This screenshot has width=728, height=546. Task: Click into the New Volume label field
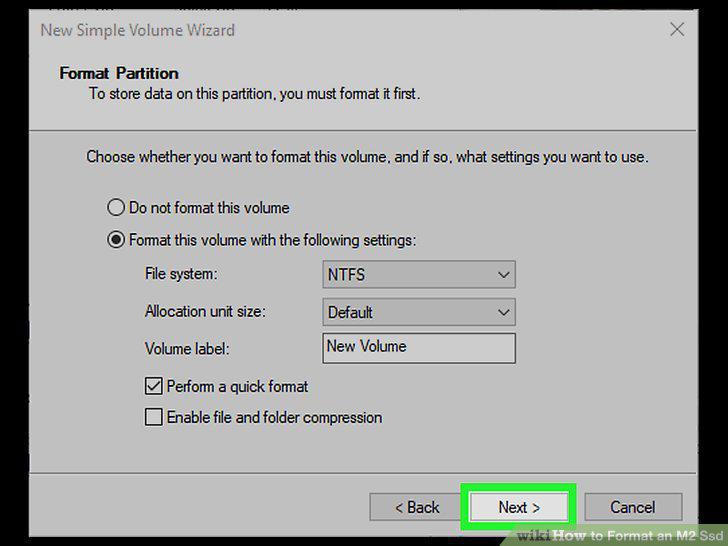click(419, 348)
